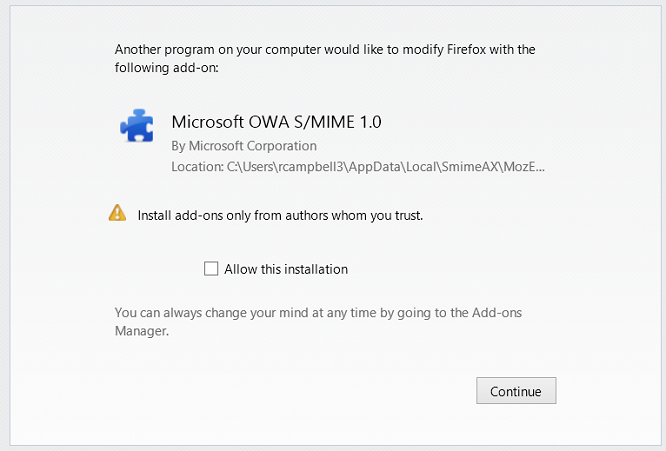Viewport: 666px width, 451px height.
Task: Click the '1.0' version number in the title
Action: pos(370,122)
